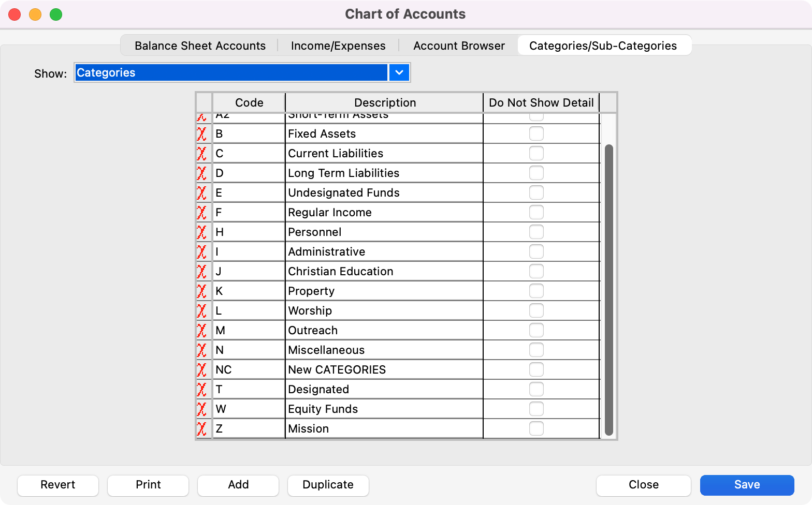Screen dimensions: 812x505
Task: Click the red X beside Undesignated Funds
Action: pos(201,193)
